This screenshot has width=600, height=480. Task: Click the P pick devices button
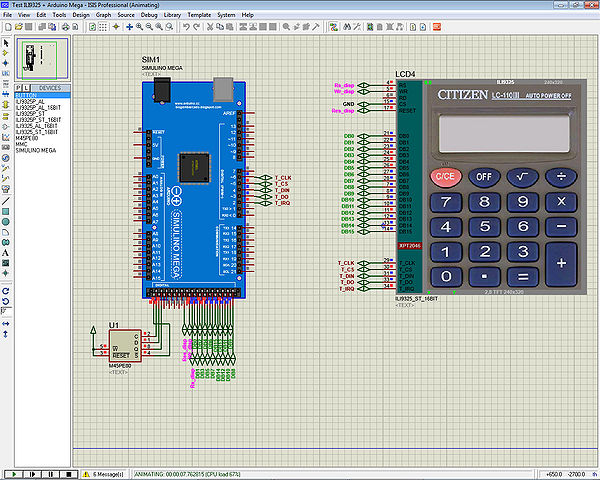(19, 88)
